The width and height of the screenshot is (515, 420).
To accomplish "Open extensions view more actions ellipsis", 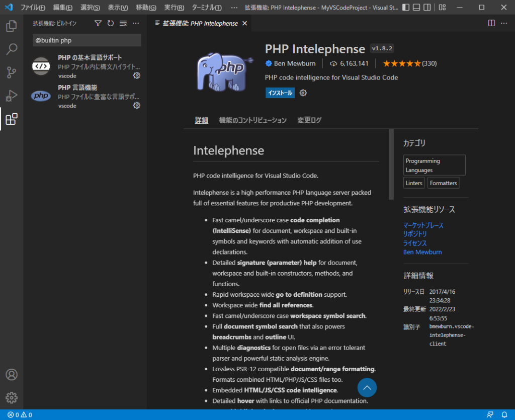I will [136, 24].
